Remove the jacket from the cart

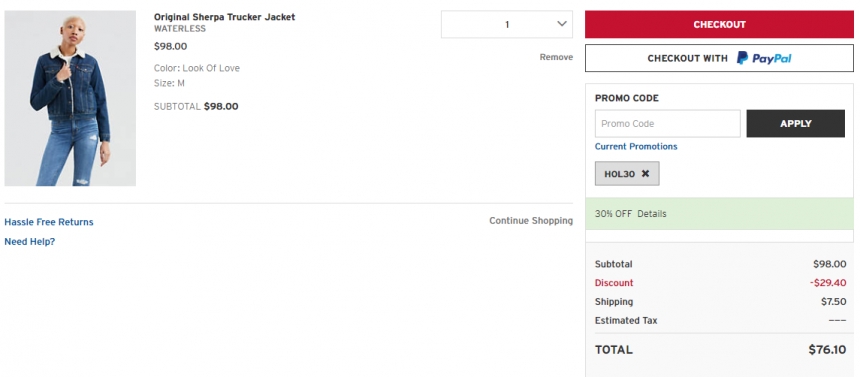[556, 57]
